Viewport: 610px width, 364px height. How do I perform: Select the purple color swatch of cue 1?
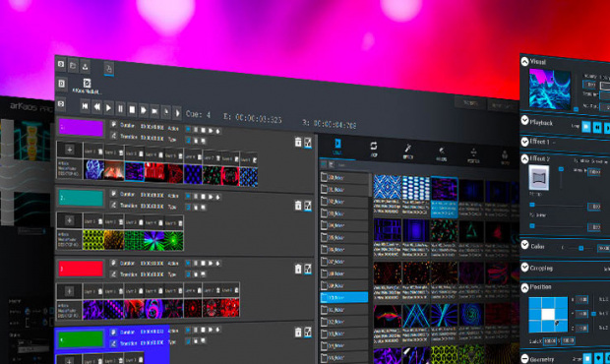pos(81,128)
